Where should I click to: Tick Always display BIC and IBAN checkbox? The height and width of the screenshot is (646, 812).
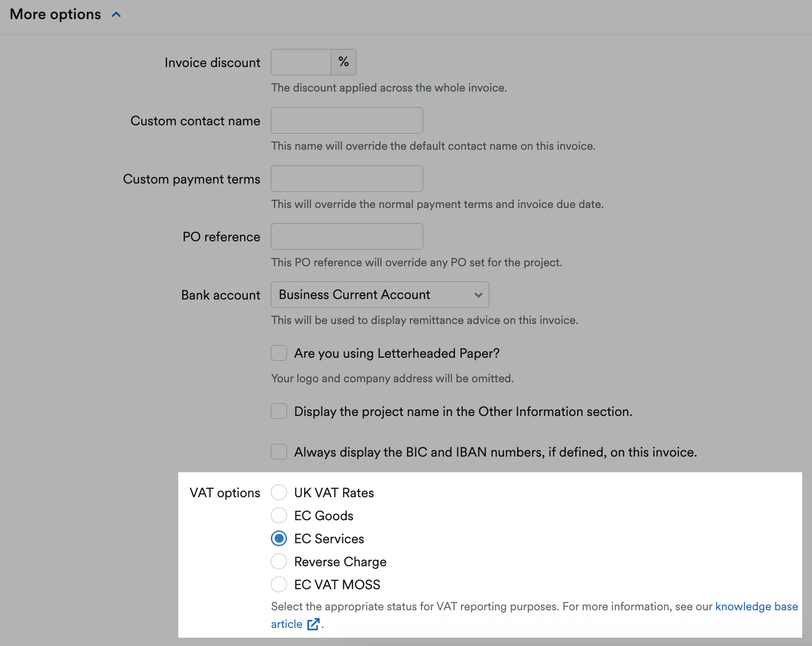click(279, 452)
